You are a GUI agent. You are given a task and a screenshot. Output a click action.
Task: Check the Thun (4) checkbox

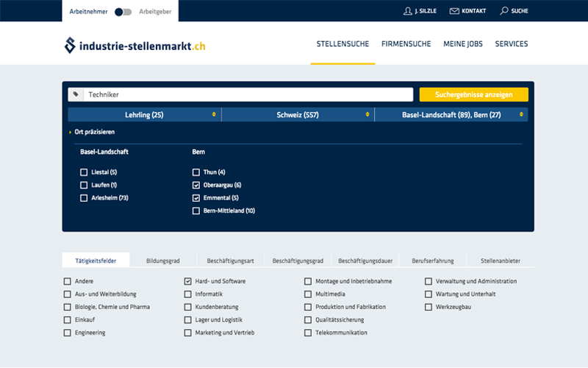[x=196, y=172]
